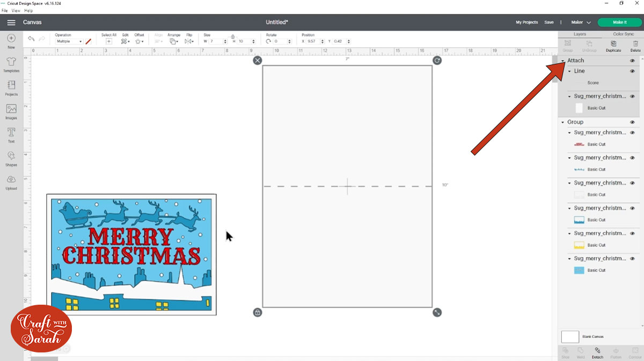
Task: Click the Make It button
Action: click(x=619, y=23)
